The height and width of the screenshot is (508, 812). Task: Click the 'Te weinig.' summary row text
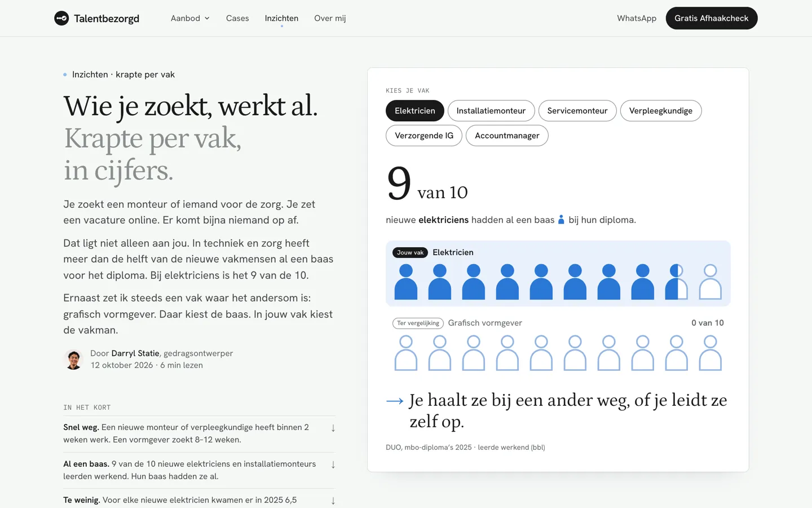(180, 500)
